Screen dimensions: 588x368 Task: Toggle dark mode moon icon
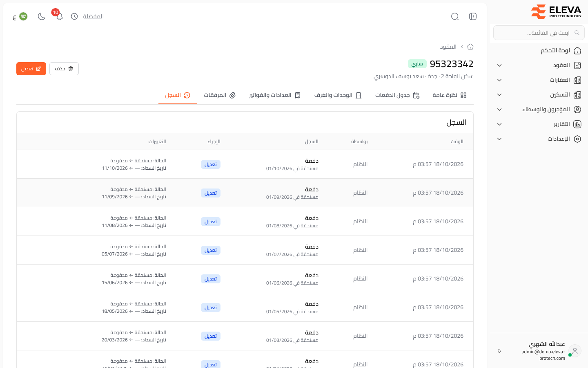point(41,16)
